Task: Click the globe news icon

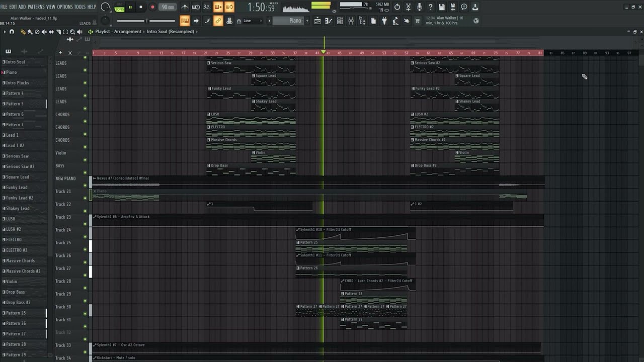Action: coord(476,21)
